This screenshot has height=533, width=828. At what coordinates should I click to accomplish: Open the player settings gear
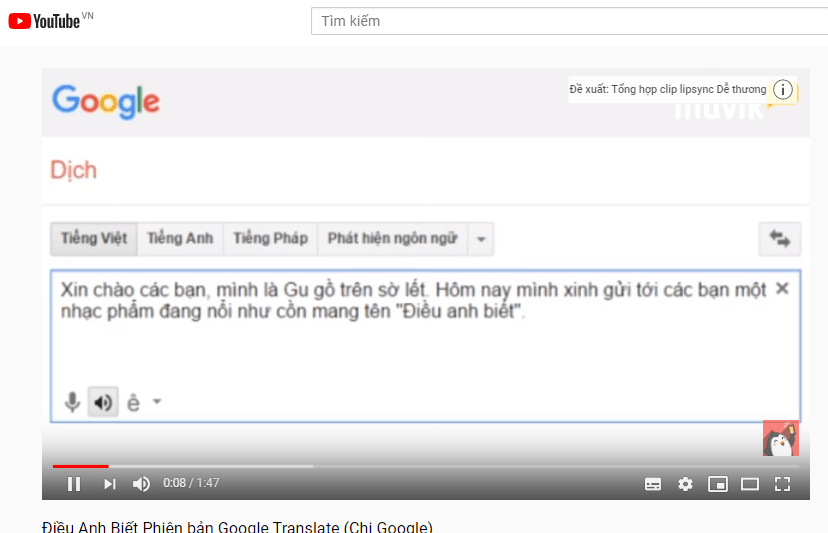tap(685, 484)
